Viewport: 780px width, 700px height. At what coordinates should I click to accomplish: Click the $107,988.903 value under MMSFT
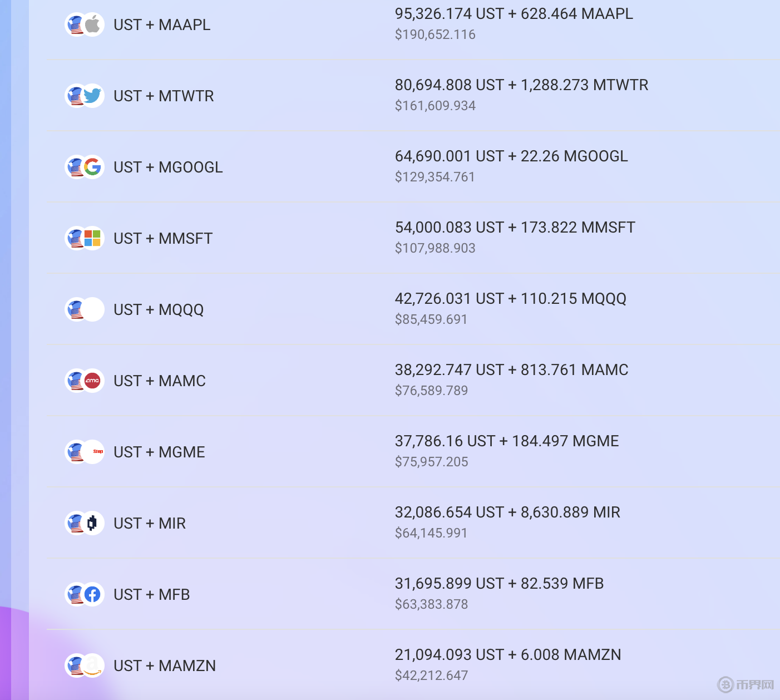(436, 248)
